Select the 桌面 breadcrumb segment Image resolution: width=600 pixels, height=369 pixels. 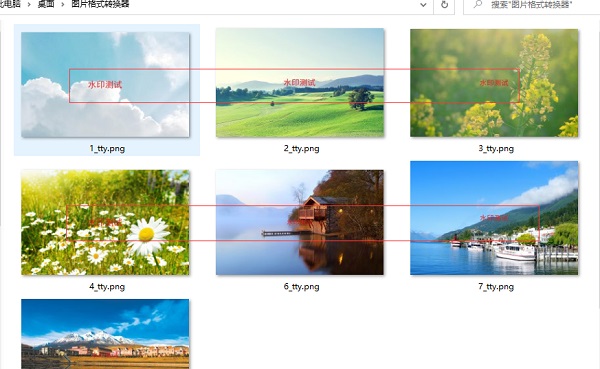[46, 5]
